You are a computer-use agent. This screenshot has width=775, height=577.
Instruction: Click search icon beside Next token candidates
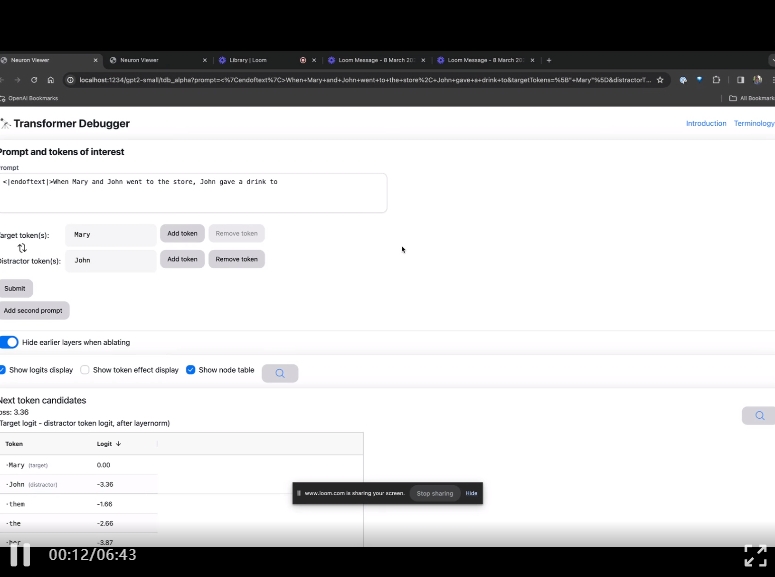[759, 416]
